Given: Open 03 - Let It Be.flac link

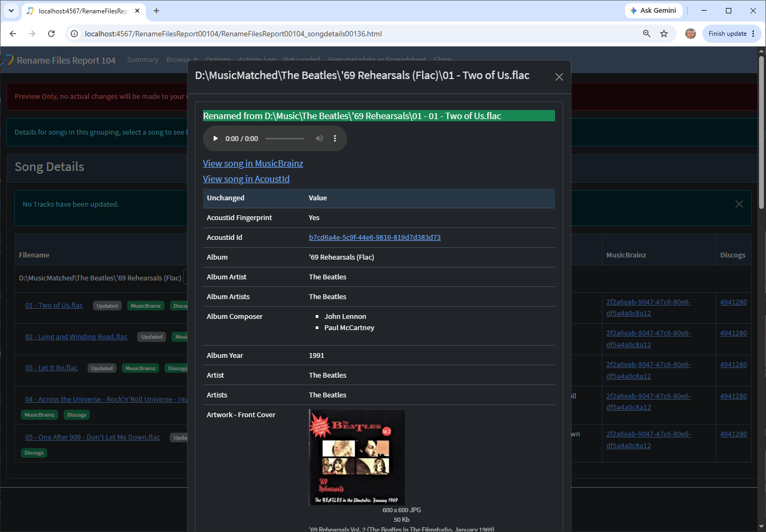Looking at the screenshot, I should coord(51,368).
